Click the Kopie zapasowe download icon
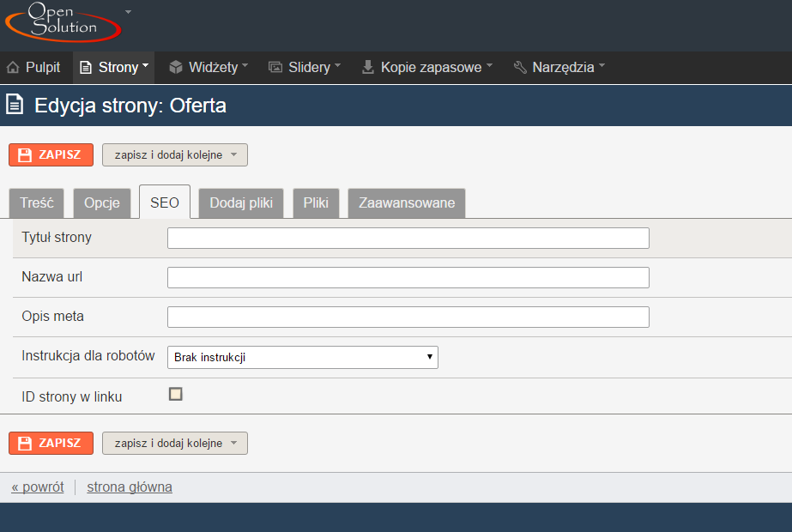 tap(368, 67)
